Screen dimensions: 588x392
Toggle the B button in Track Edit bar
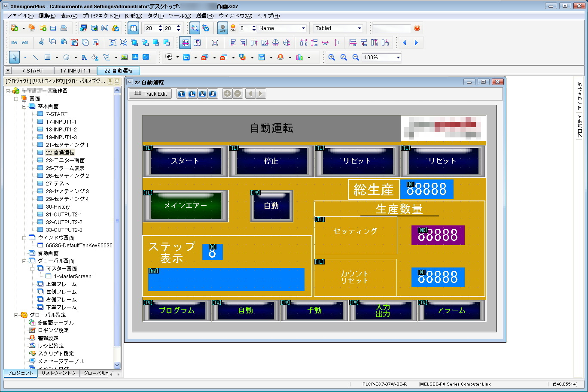213,94
